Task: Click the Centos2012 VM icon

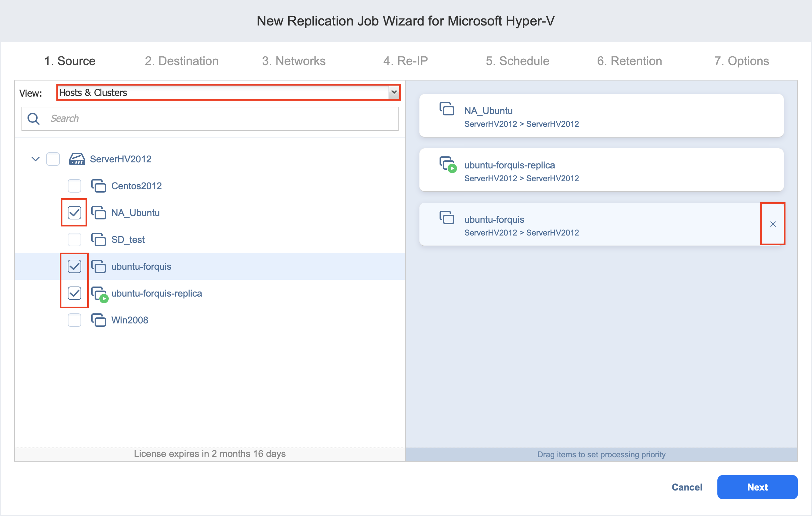Action: tap(98, 186)
